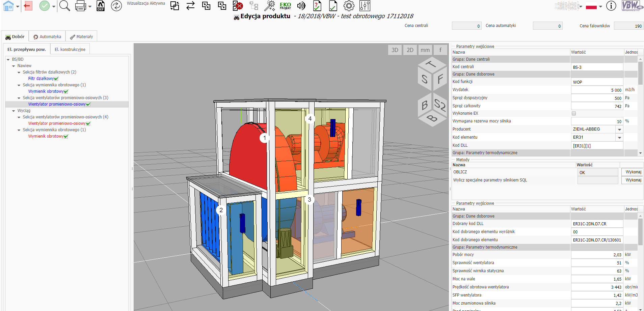Open the El. konstrukcyjne tab

pyautogui.click(x=70, y=49)
